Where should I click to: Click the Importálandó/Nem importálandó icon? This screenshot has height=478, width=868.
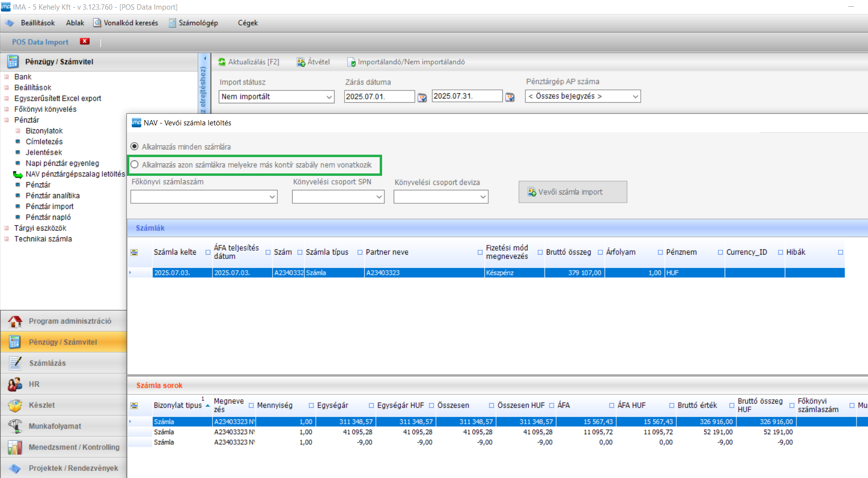tap(351, 62)
